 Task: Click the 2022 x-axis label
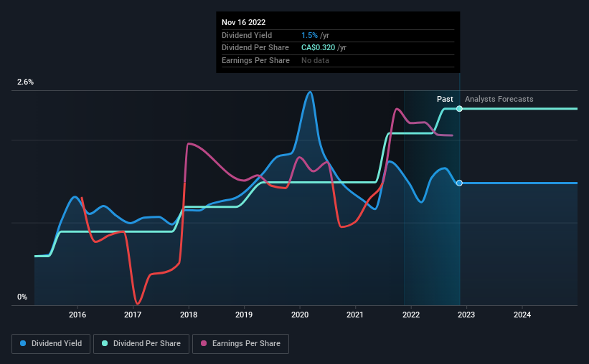(x=411, y=315)
